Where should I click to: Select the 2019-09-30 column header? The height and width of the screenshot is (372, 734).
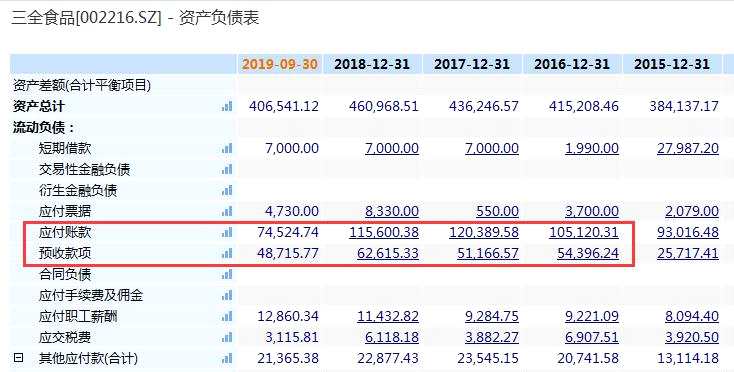[x=280, y=64]
